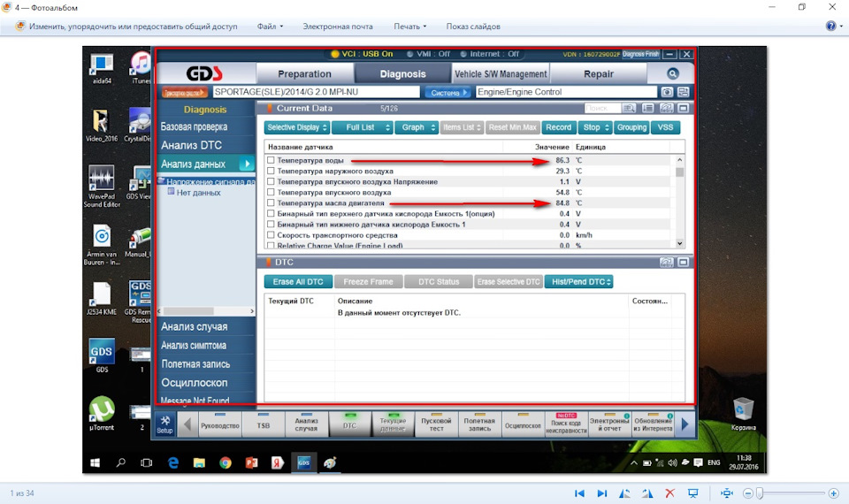Screen dimensions: 849x504
Task: Click Grouping button
Action: 631,127
